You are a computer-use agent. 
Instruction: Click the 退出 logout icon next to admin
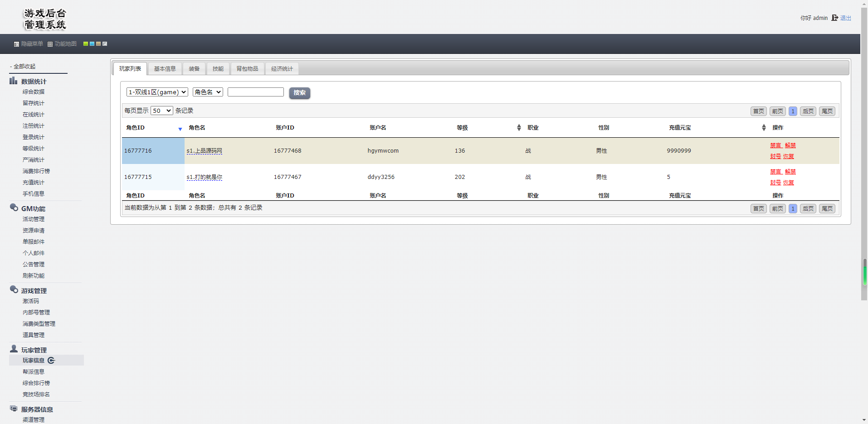tap(834, 18)
